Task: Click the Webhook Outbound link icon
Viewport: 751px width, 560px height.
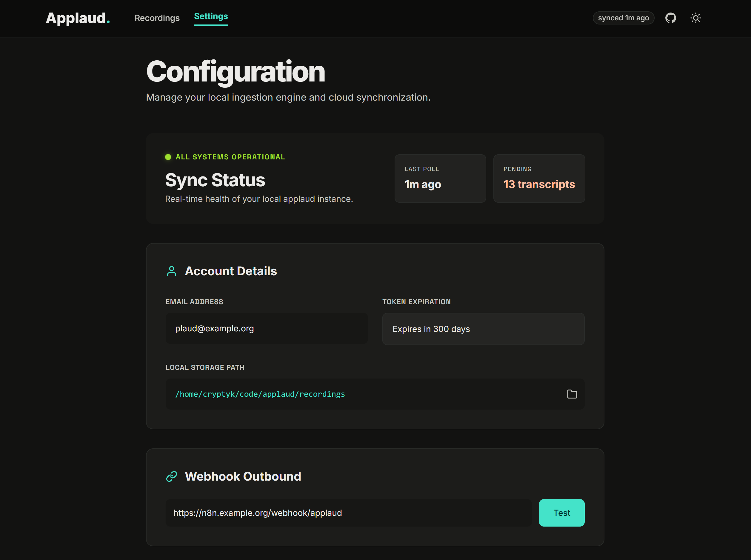Action: pyautogui.click(x=172, y=476)
